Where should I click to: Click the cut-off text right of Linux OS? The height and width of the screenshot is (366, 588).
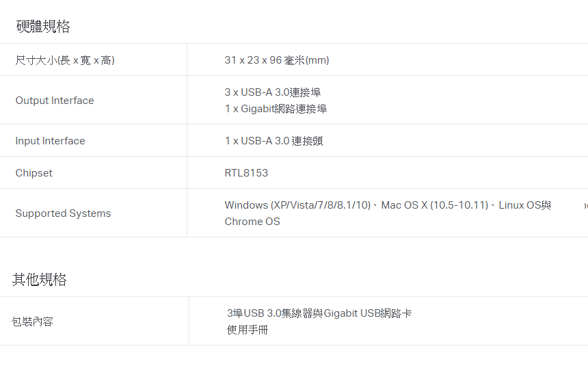585,205
